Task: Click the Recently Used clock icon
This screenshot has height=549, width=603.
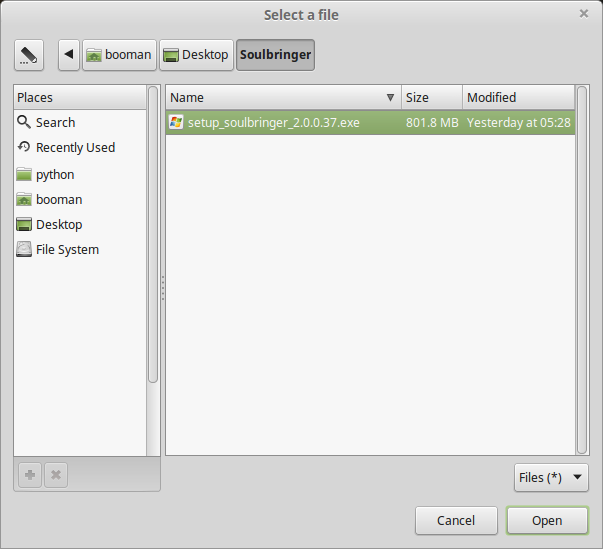Action: (24, 146)
